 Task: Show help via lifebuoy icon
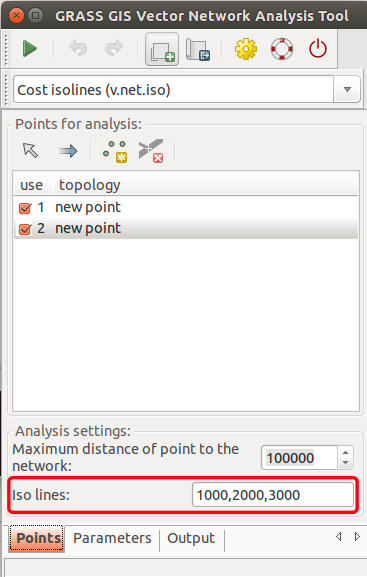282,49
